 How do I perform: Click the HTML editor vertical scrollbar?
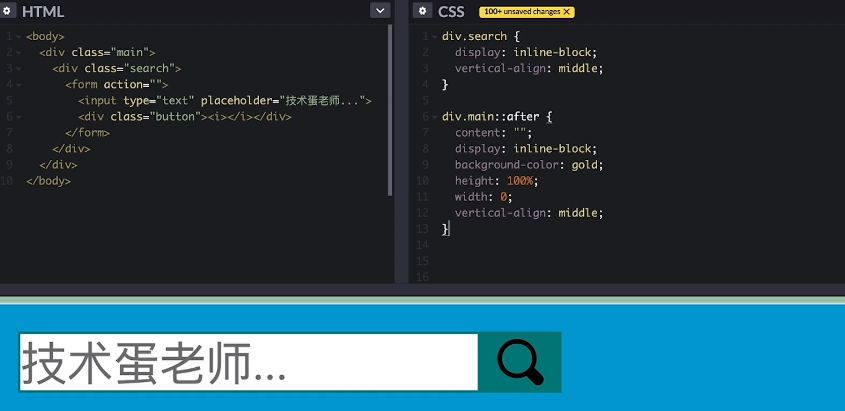tap(390, 110)
